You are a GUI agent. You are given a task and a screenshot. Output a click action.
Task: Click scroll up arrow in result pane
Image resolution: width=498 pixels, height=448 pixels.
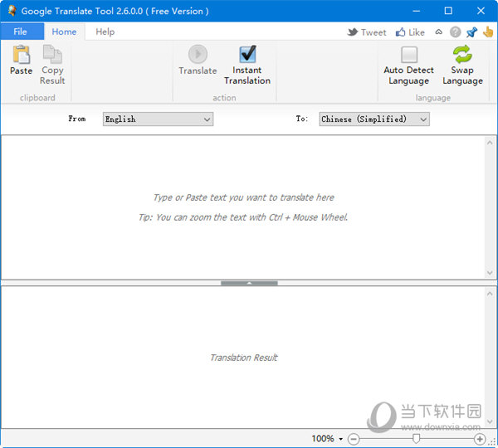490,294
